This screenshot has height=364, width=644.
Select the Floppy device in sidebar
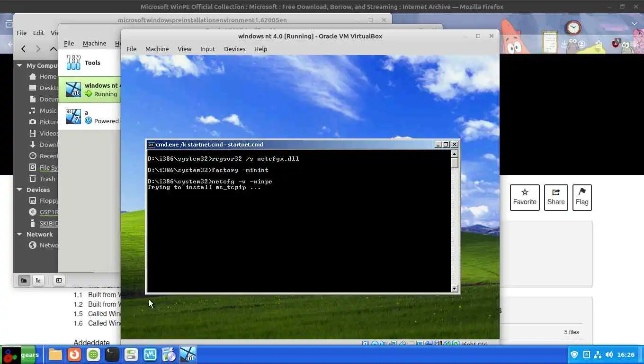(43, 200)
